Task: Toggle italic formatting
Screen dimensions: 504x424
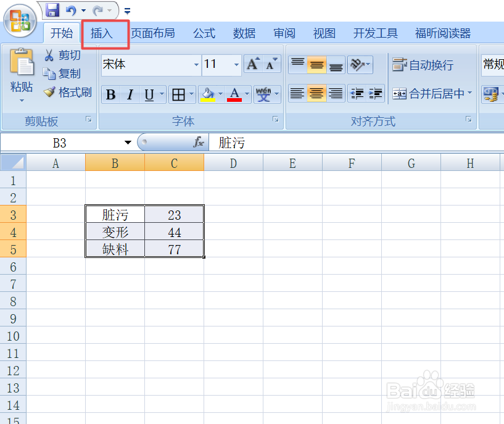Action: point(130,94)
